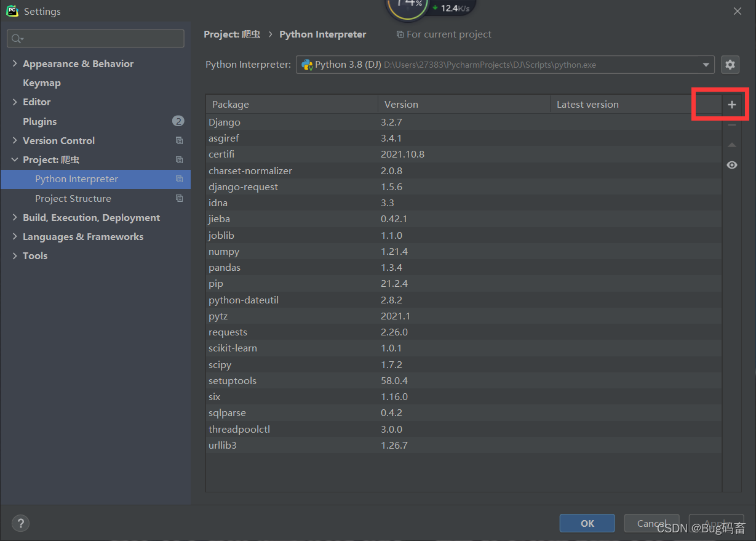Screen dimensions: 756x541
Task: Expand the Editor section
Action: (15, 102)
